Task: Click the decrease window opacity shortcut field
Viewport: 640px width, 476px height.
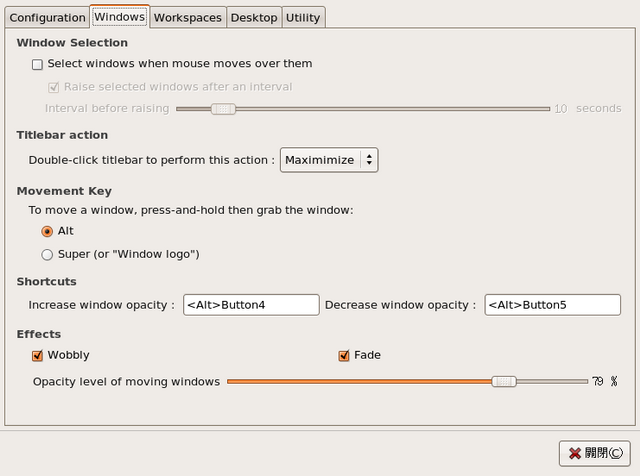Action: (x=552, y=305)
